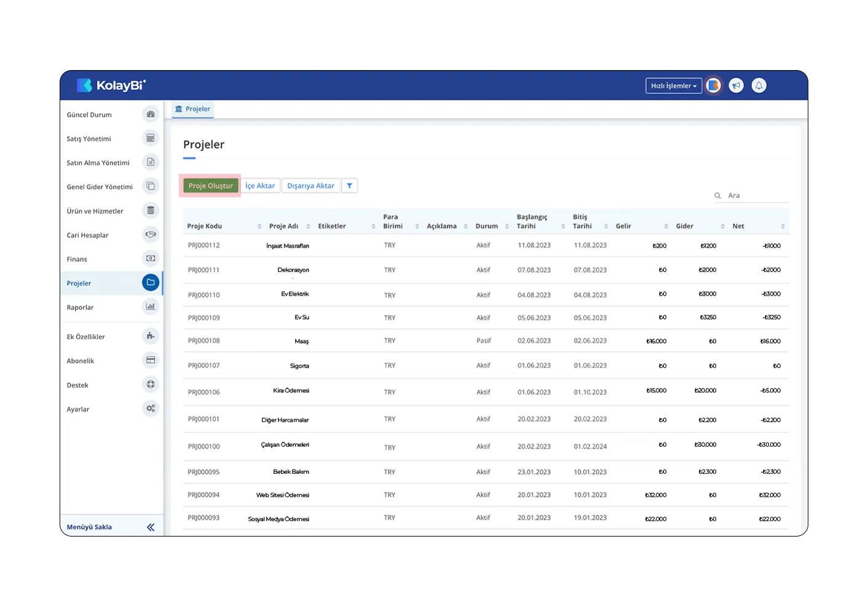Screen dimensions: 868x590
Task: Click the İçe Aktar button
Action: (x=260, y=186)
